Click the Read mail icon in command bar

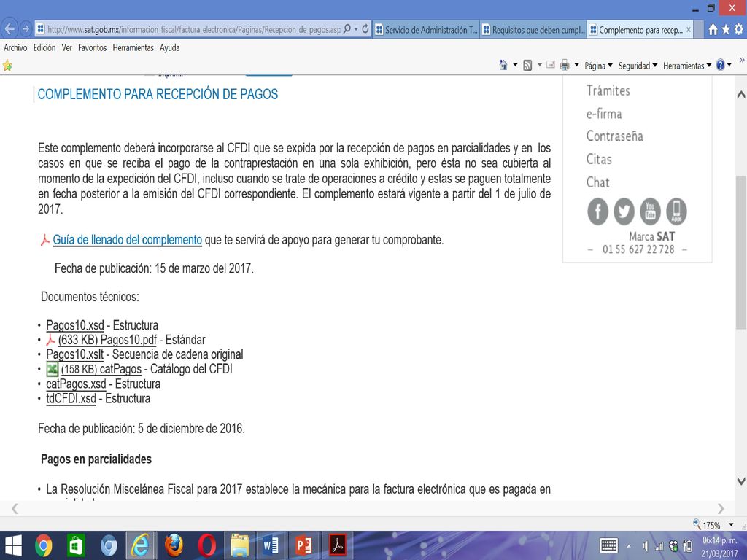point(551,65)
